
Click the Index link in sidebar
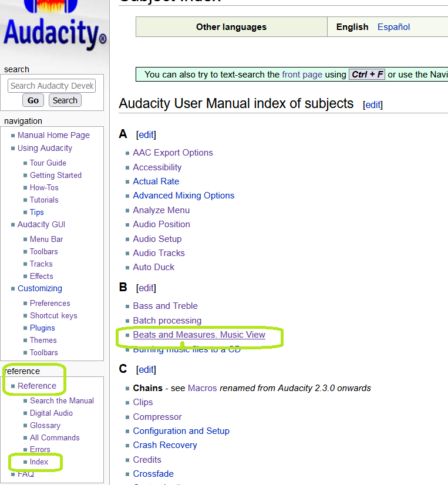39,462
